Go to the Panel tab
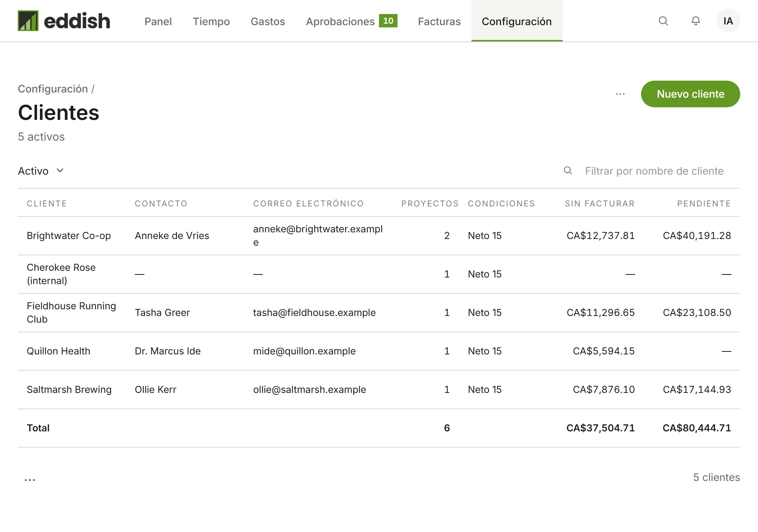Viewport: 758px width, 532px height. pos(158,21)
